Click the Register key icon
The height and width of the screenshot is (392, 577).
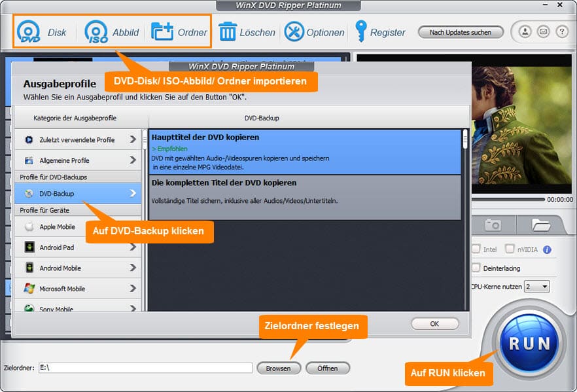pos(360,31)
